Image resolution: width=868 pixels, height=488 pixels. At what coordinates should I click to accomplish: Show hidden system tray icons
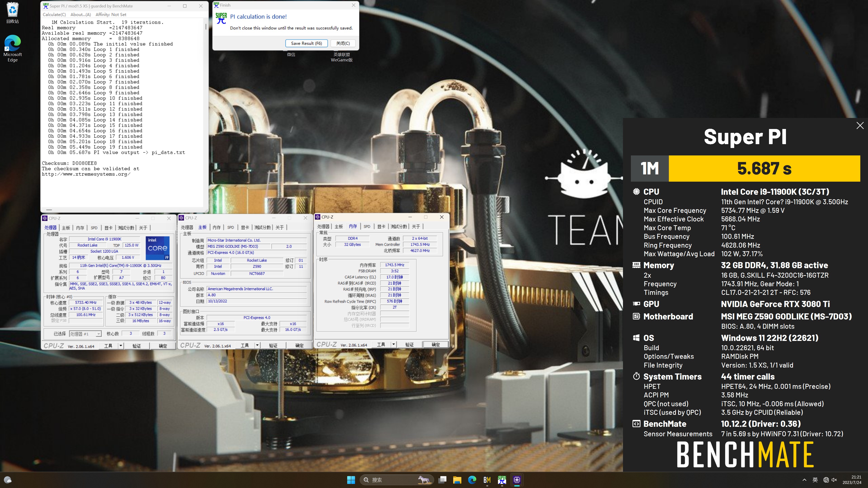804,480
